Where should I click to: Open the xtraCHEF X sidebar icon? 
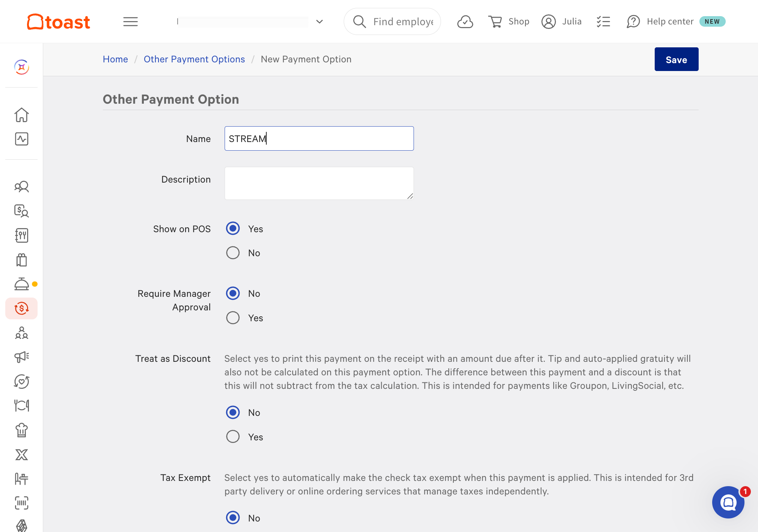pos(21,455)
